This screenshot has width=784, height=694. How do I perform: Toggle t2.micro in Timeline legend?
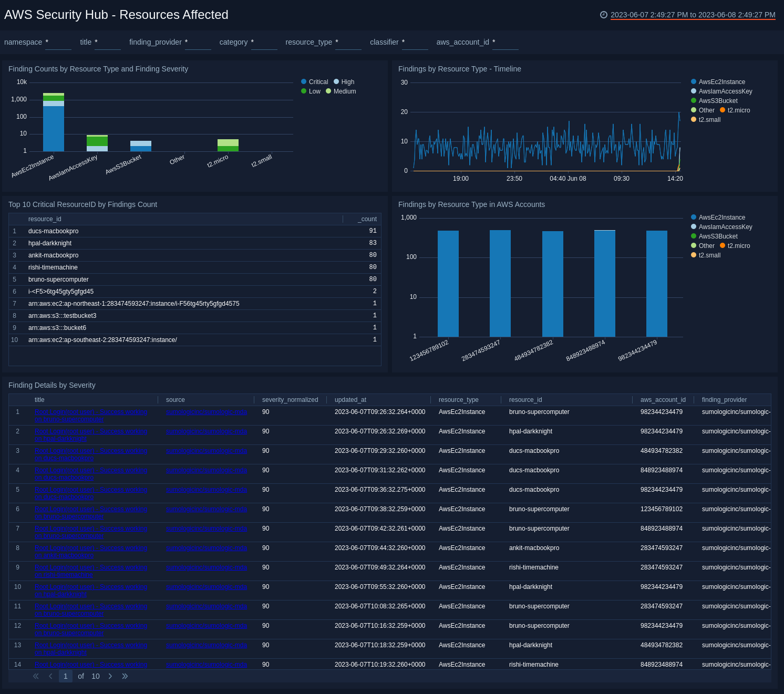pyautogui.click(x=735, y=110)
